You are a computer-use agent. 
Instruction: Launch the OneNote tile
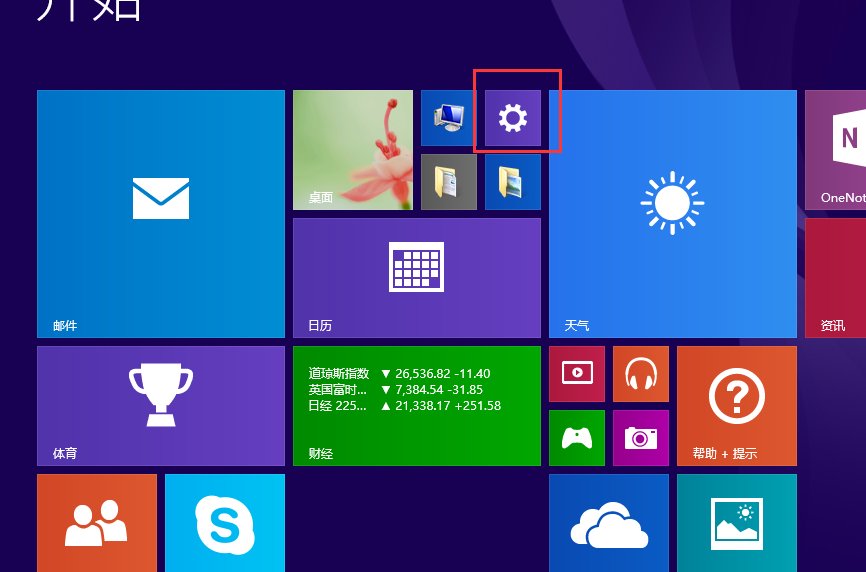point(836,150)
